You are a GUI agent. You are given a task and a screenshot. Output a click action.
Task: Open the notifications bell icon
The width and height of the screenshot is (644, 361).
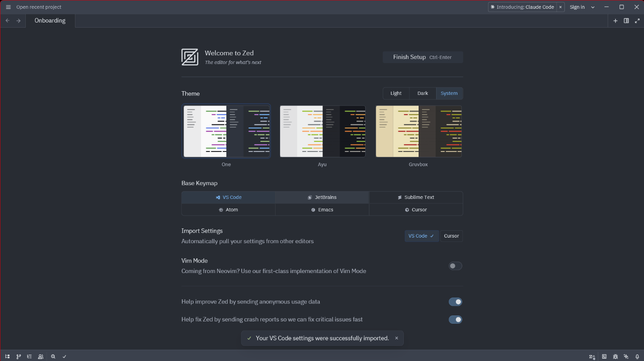click(637, 356)
